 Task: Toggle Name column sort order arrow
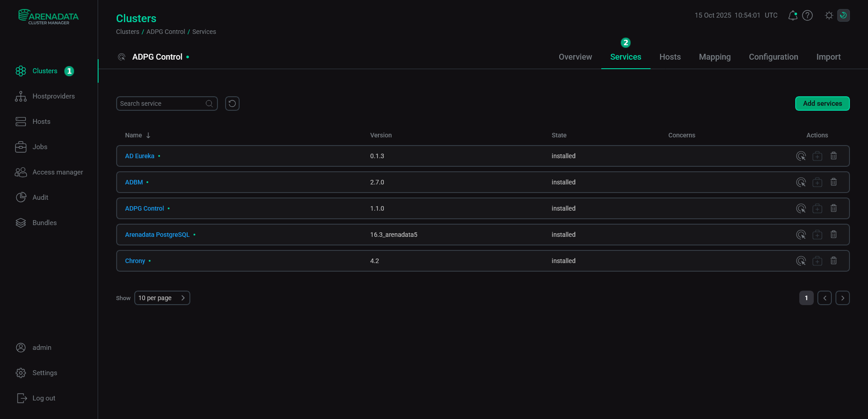pos(148,135)
